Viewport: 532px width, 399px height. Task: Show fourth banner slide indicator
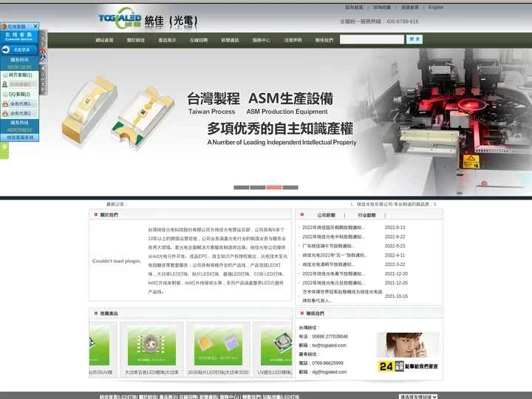click(290, 187)
